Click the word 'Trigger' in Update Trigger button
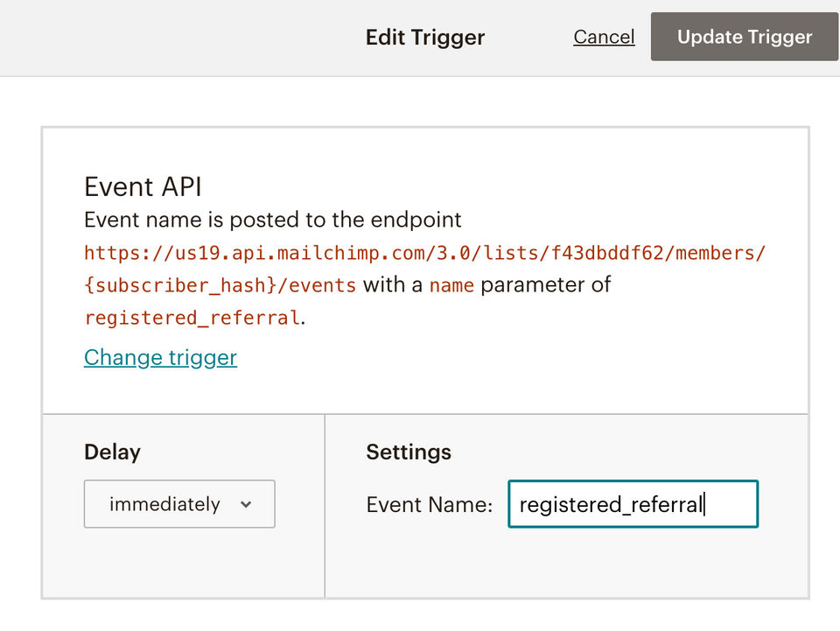The image size is (840, 631). [779, 37]
